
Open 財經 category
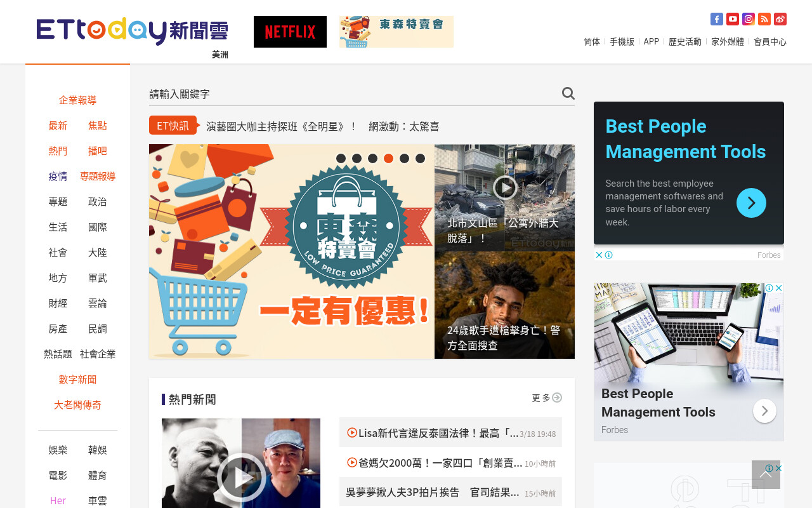click(x=58, y=303)
